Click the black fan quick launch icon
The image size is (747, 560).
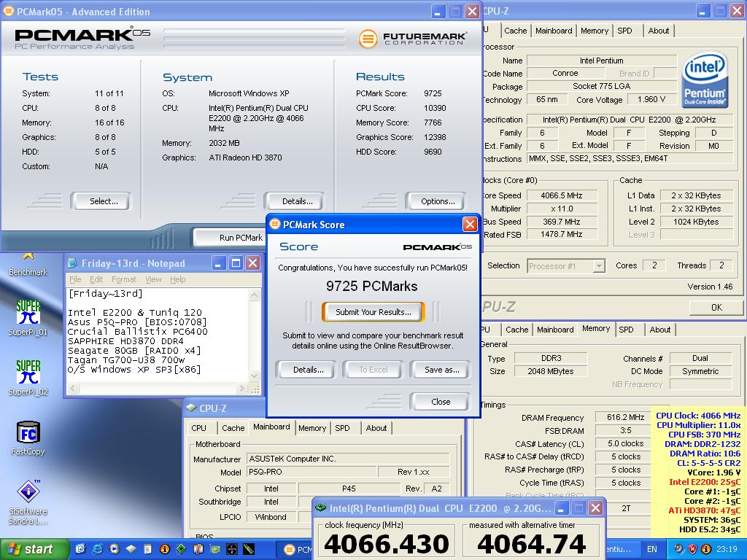(231, 549)
